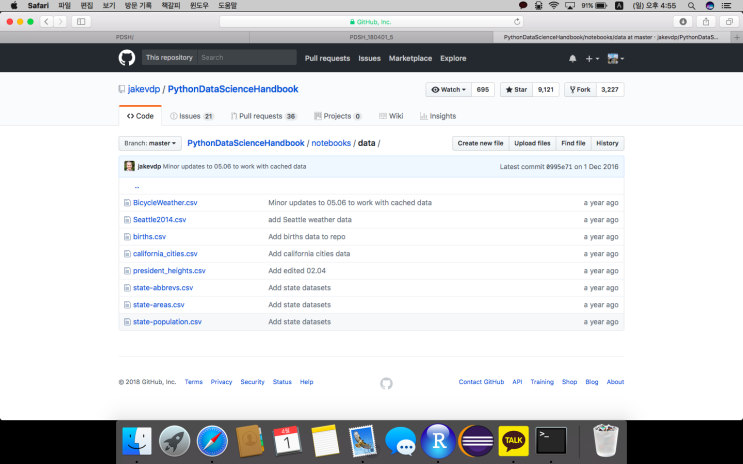The image size is (743, 464).
Task: Open the latest commit hash link
Action: (x=559, y=167)
